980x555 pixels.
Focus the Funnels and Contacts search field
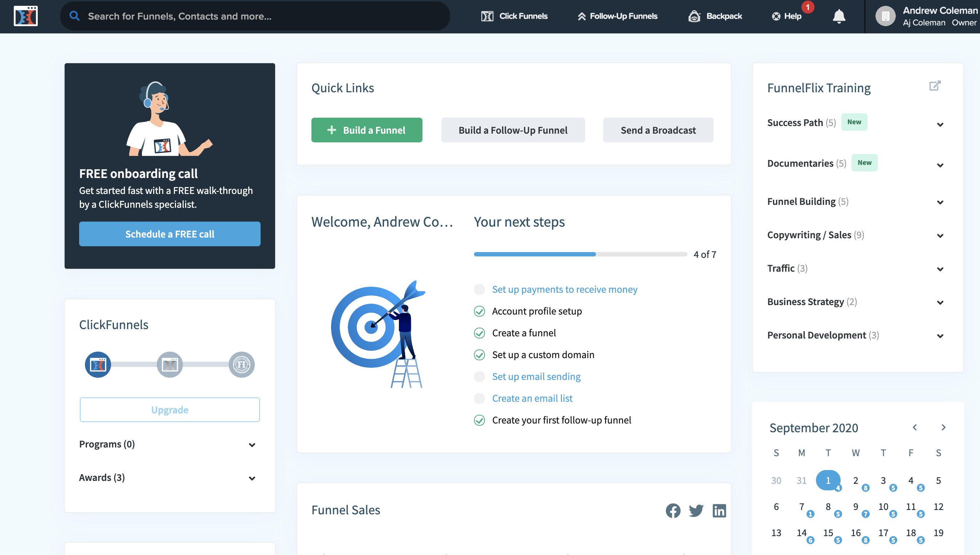click(x=255, y=16)
